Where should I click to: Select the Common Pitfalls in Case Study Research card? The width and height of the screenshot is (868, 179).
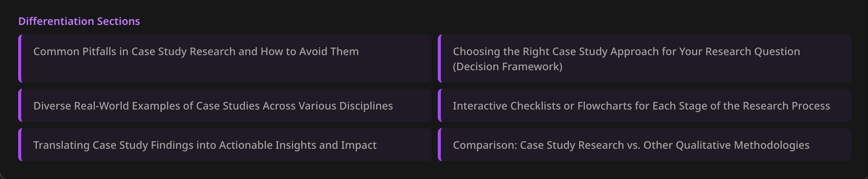tap(225, 59)
